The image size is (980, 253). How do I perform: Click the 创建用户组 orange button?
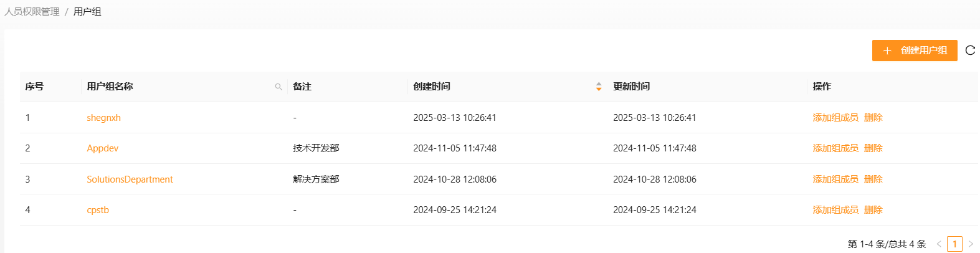914,50
